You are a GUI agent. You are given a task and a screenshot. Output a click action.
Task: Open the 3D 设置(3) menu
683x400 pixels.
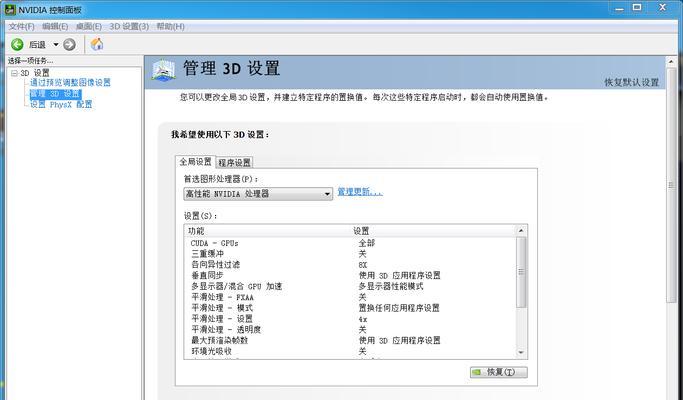pos(129,27)
